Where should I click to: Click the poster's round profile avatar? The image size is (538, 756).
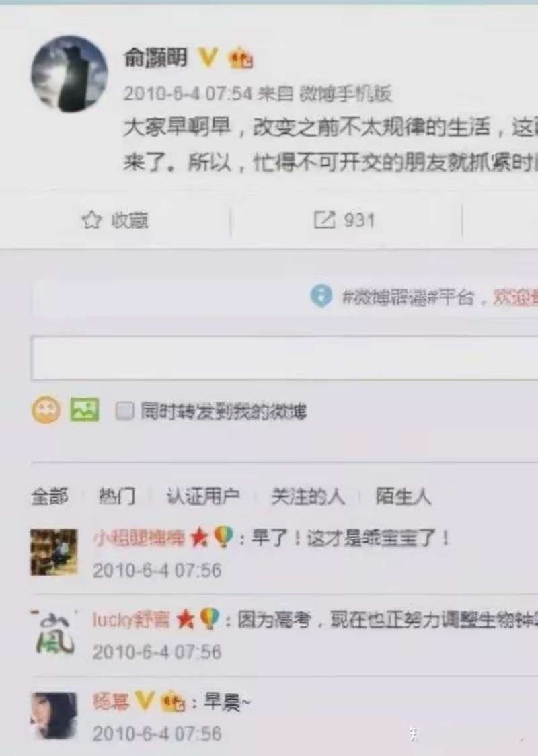69,74
